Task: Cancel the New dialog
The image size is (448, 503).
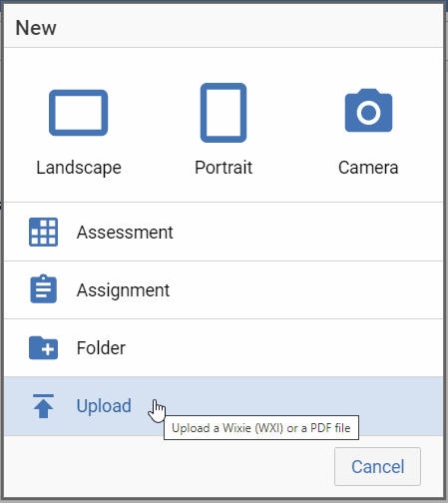Action: click(x=377, y=466)
